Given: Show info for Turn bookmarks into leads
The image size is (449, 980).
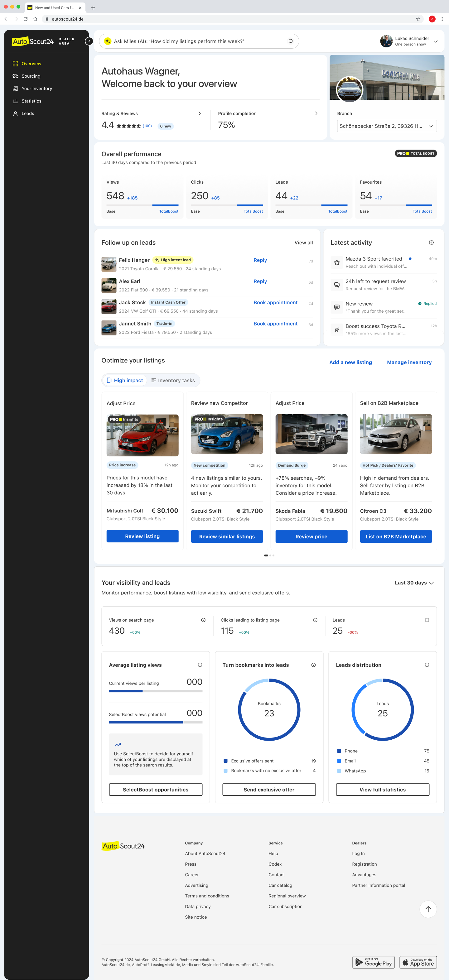Looking at the screenshot, I should (x=313, y=665).
